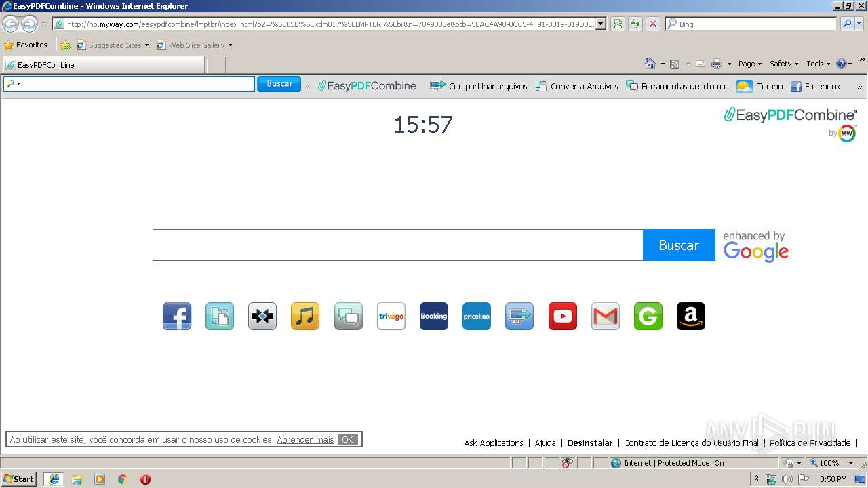868x488 pixels.
Task: Open the music note shortcut tile
Action: tap(305, 317)
